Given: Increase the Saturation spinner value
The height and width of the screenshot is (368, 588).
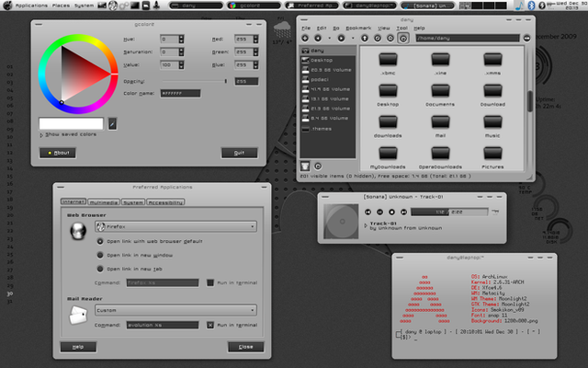Looking at the screenshot, I should pyautogui.click(x=181, y=50).
